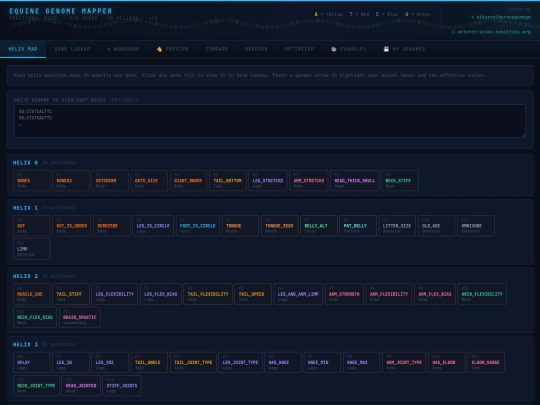Image resolution: width=540 pixels, height=405 pixels.
Task: Open the BRAIN_SPASTIC gene tile
Action: [80, 317]
